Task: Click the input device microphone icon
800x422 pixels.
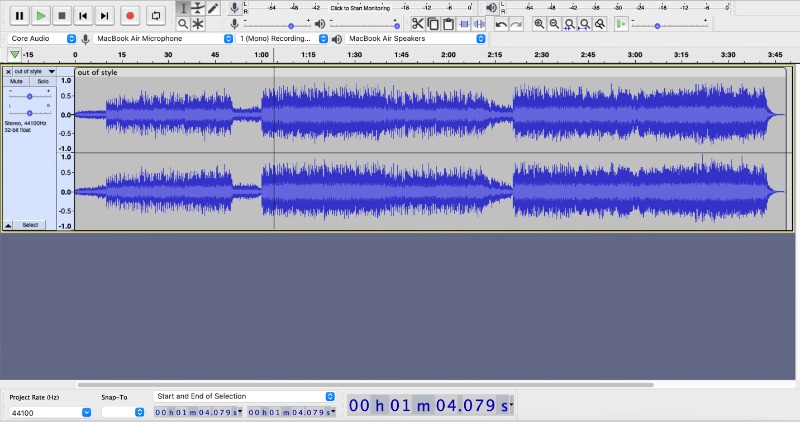Action: coord(85,39)
